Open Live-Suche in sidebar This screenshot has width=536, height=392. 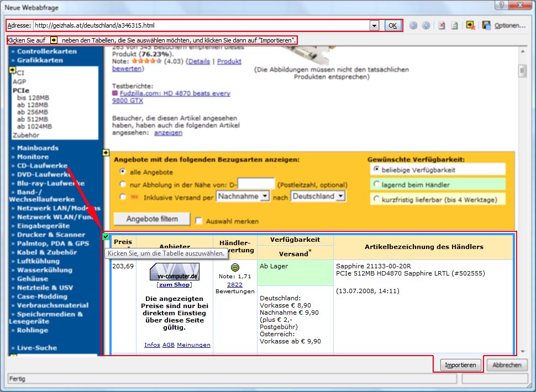point(37,348)
